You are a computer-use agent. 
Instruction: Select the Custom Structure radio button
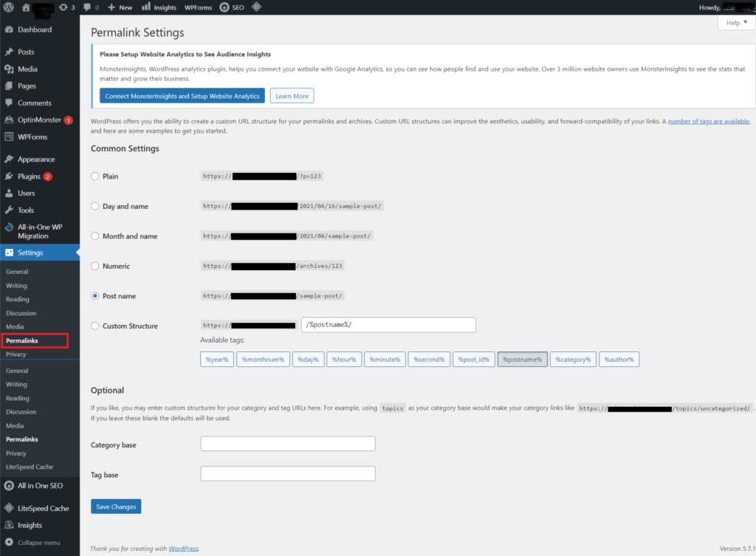95,326
